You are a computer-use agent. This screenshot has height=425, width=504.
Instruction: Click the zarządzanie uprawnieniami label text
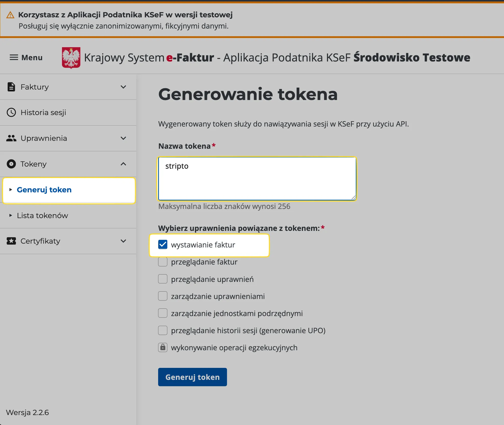pyautogui.click(x=218, y=296)
